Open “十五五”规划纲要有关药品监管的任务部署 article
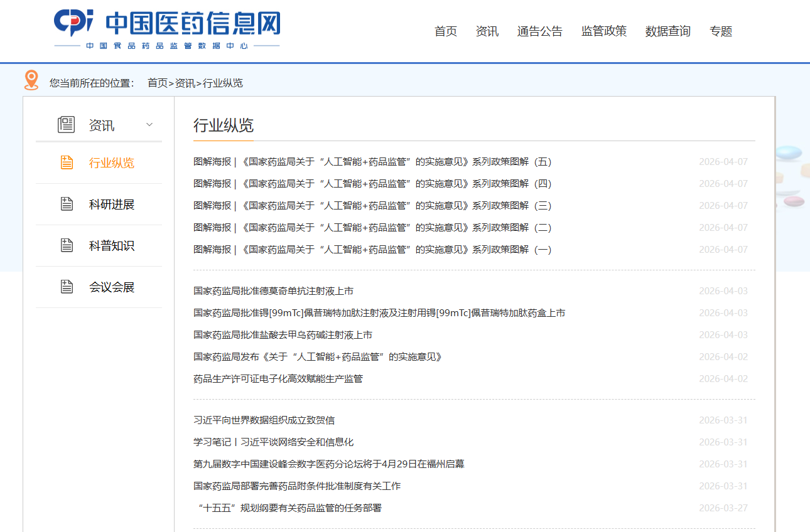 click(x=289, y=508)
